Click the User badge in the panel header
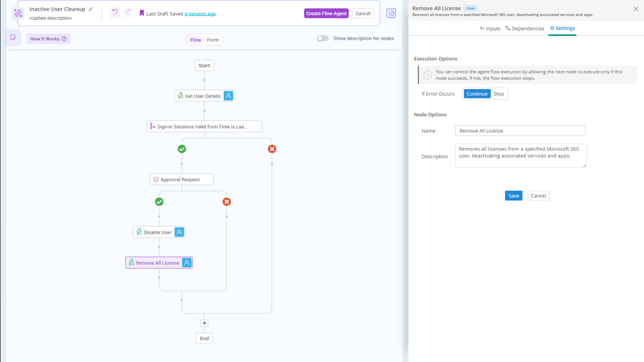The width and height of the screenshot is (644, 362). pyautogui.click(x=470, y=9)
